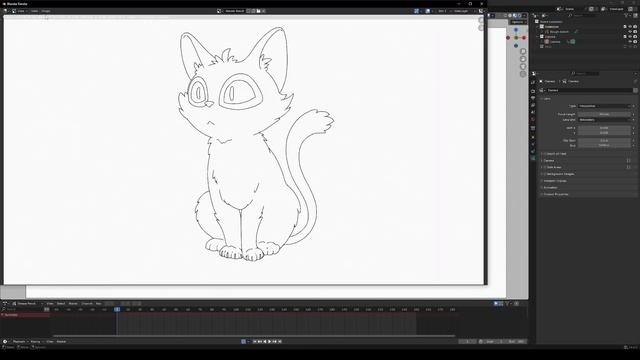The height and width of the screenshot is (360, 640).
Task: Click viewport zoom navigation button
Action: pyautogui.click(x=523, y=51)
